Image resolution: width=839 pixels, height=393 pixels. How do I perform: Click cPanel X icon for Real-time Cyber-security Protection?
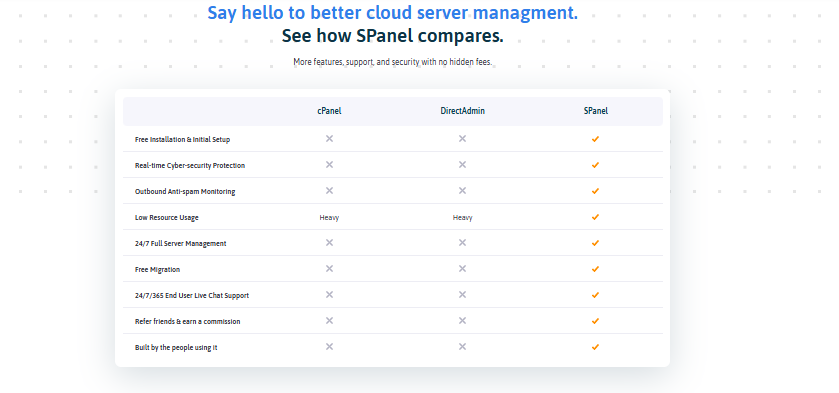pos(329,164)
